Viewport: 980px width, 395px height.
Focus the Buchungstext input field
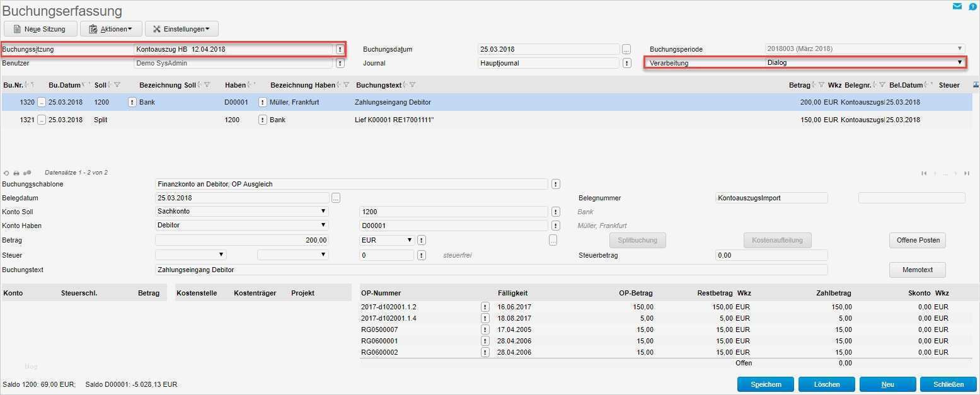click(491, 270)
